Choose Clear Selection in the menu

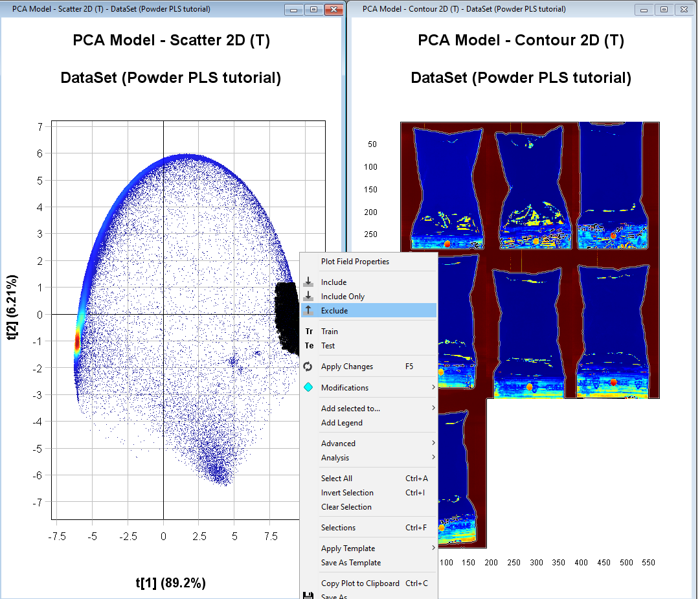coord(346,507)
